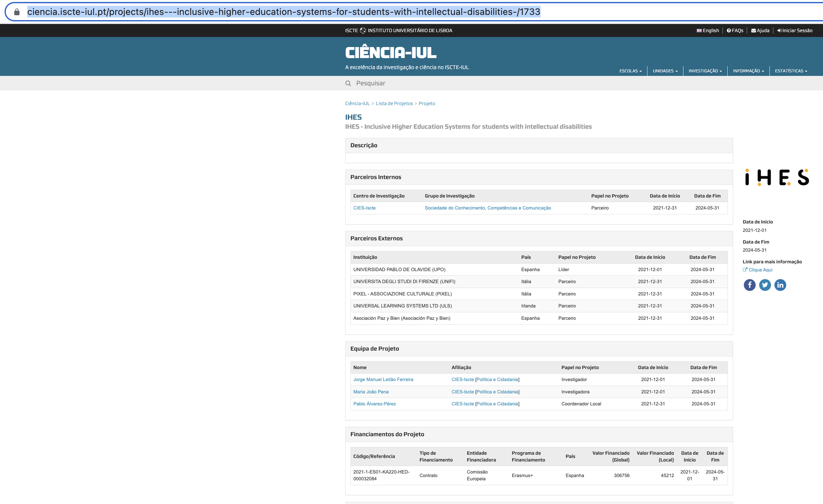The height and width of the screenshot is (504, 823).
Task: Share project on Facebook icon
Action: tap(750, 285)
